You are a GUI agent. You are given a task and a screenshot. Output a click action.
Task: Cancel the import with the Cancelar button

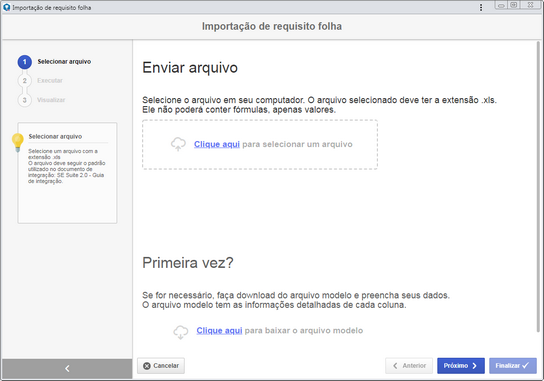coord(161,366)
